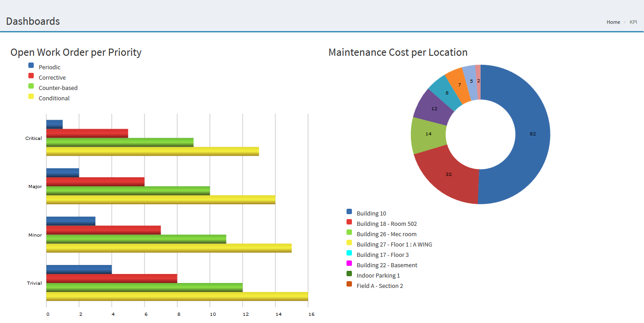The image size is (644, 323).
Task: Click the Home breadcrumb link
Action: click(x=613, y=22)
